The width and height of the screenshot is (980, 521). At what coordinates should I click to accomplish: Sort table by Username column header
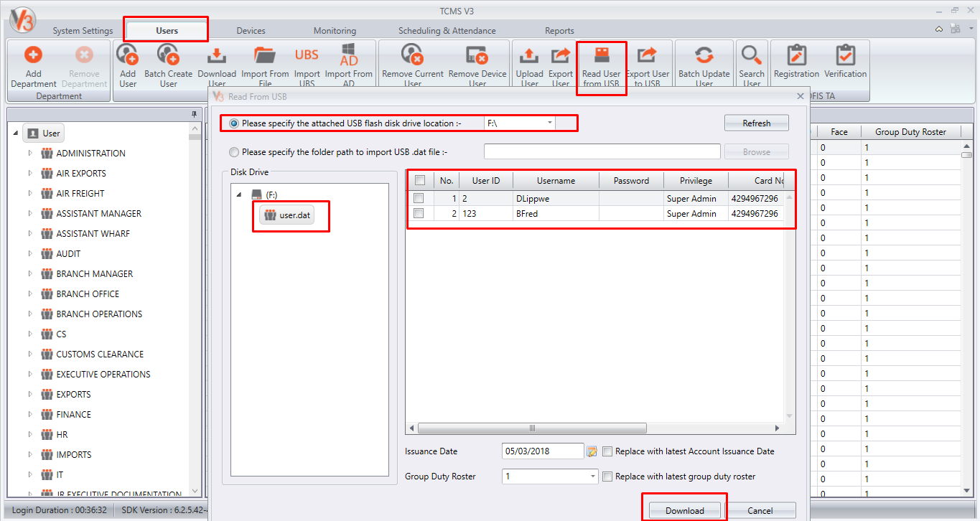pyautogui.click(x=556, y=181)
